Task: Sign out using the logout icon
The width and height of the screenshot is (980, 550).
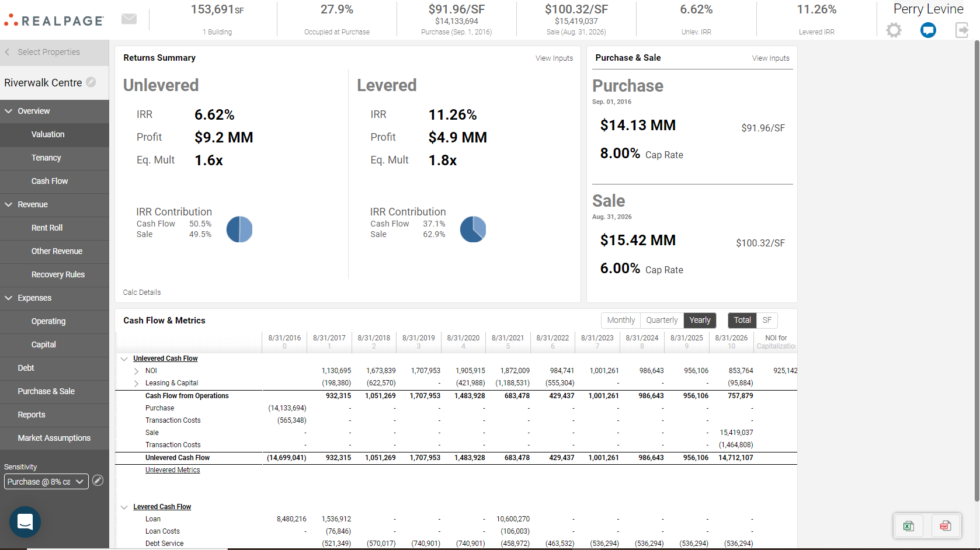Action: [962, 30]
